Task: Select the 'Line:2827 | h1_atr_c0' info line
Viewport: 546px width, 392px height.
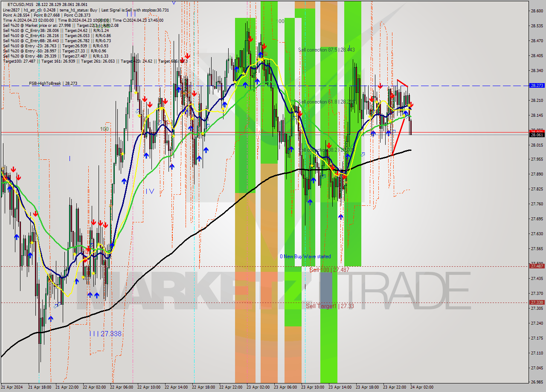Action: (x=86, y=10)
